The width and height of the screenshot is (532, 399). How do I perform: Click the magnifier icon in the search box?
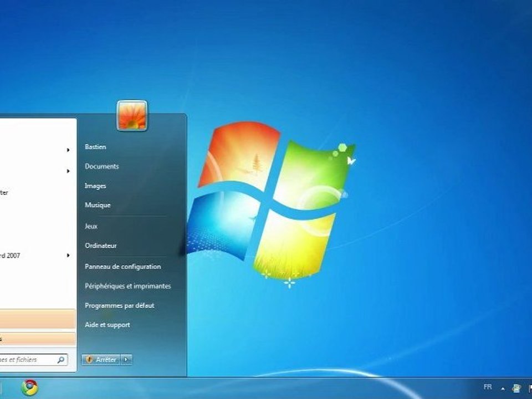61,360
